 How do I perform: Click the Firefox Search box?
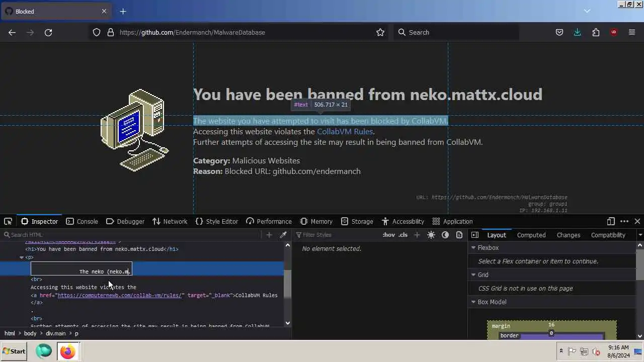(x=455, y=32)
